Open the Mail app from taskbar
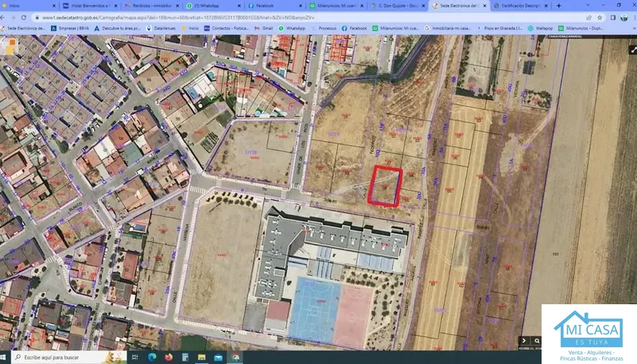Image resolution: width=637 pixels, height=364 pixels. pos(218,357)
